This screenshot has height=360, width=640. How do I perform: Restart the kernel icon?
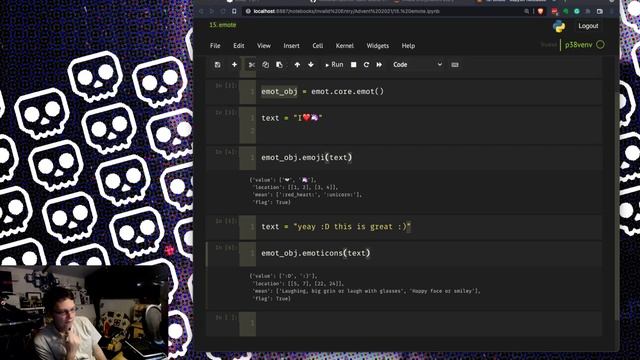point(366,64)
